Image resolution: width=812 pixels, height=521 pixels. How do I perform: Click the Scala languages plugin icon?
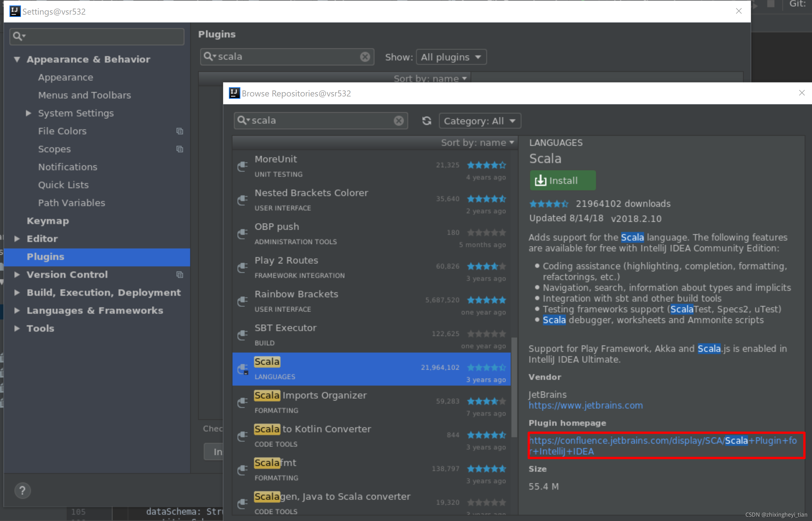(242, 369)
